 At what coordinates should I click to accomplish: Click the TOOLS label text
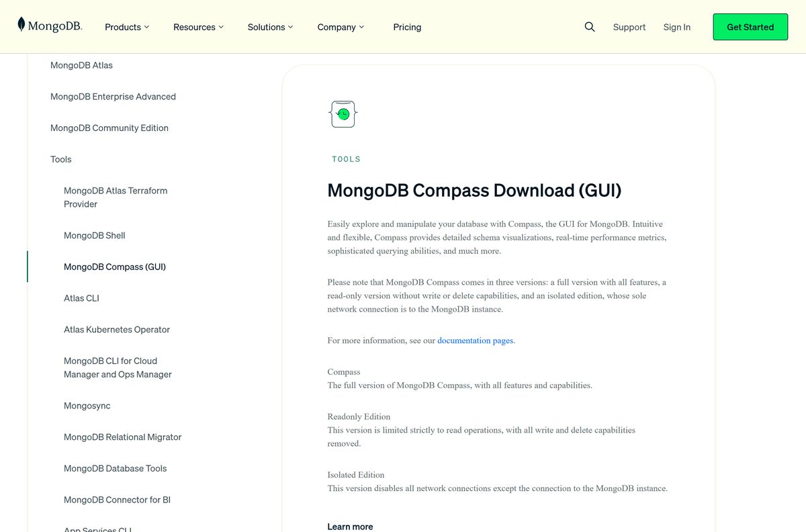(x=347, y=159)
